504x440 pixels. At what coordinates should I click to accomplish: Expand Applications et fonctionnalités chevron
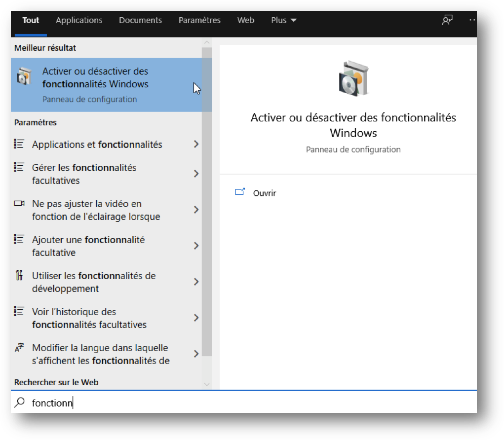(196, 144)
